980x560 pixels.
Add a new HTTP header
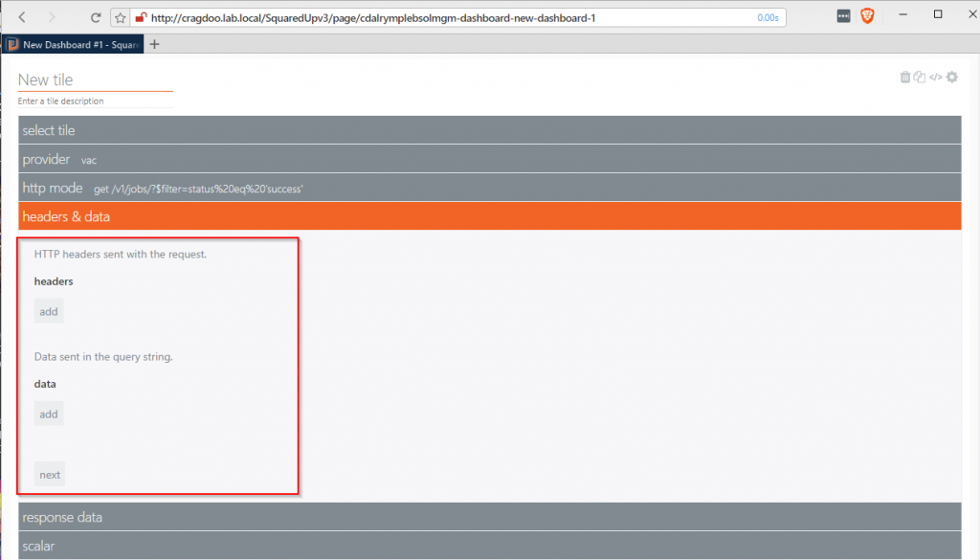[x=49, y=312]
